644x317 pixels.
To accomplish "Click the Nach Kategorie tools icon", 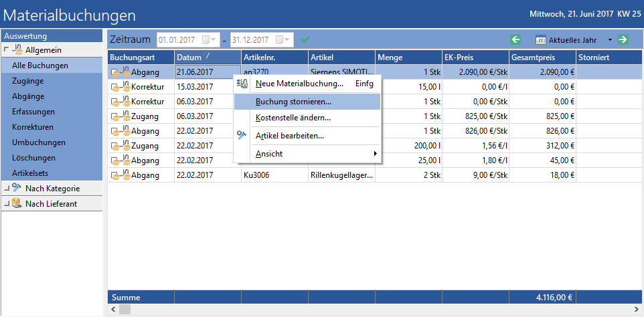I will 17,188.
